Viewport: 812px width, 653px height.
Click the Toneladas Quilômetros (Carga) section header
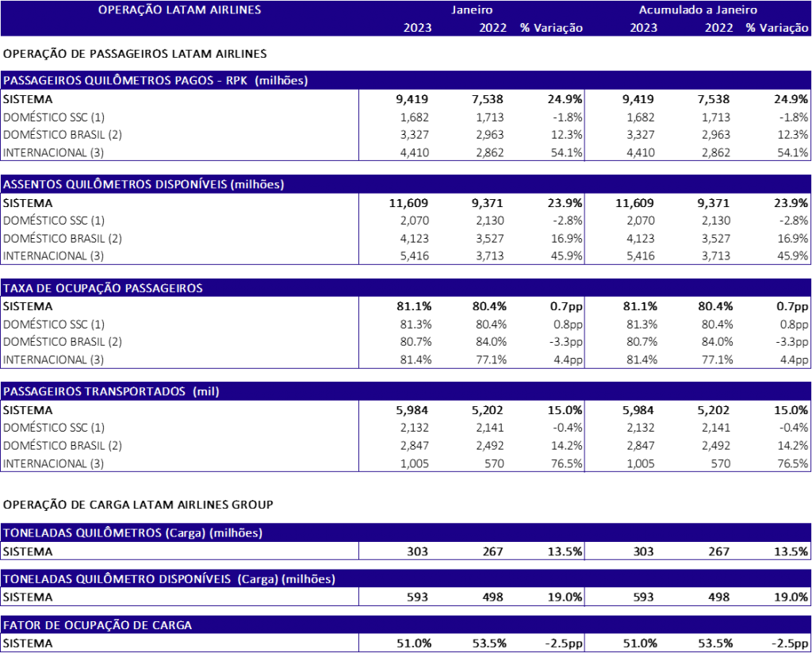click(x=132, y=533)
